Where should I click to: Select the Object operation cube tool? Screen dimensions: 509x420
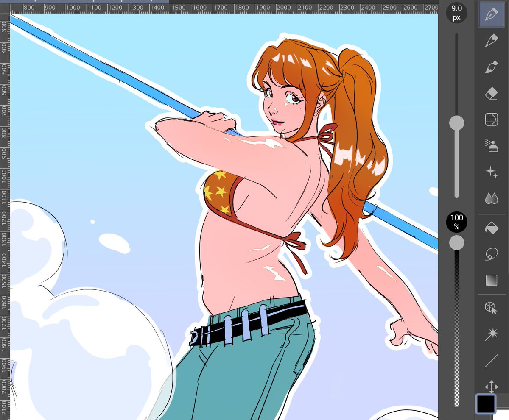(x=491, y=308)
